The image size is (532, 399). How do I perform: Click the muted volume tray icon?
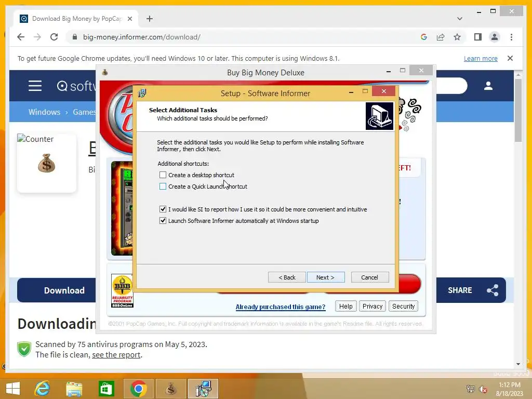click(x=483, y=389)
